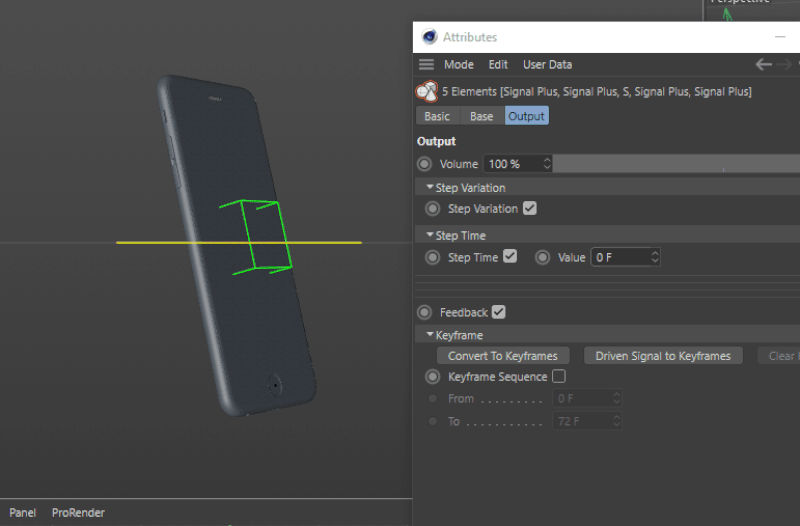Open the User Data menu

point(547,65)
